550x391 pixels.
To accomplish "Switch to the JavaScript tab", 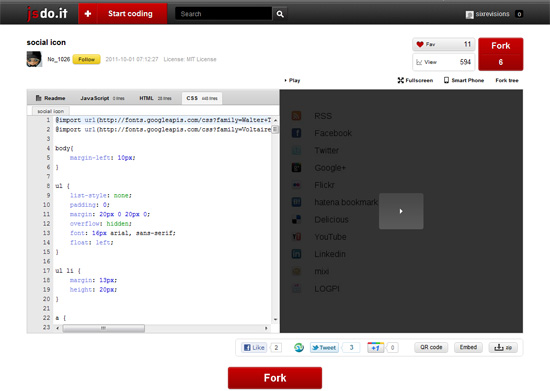I will pos(102,98).
